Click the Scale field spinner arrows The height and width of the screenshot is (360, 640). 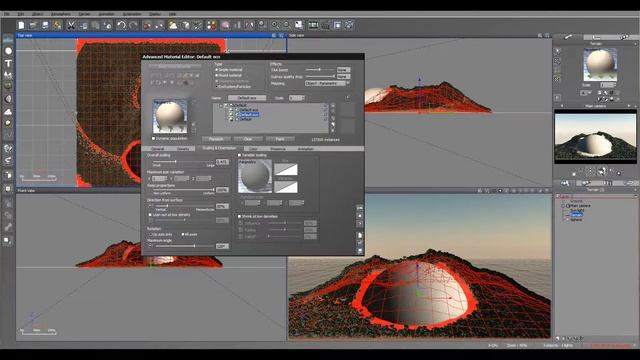[x=303, y=98]
